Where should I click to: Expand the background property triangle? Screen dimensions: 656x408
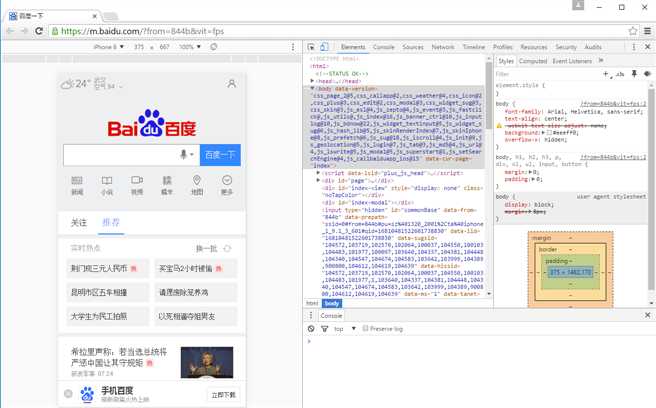[543, 133]
